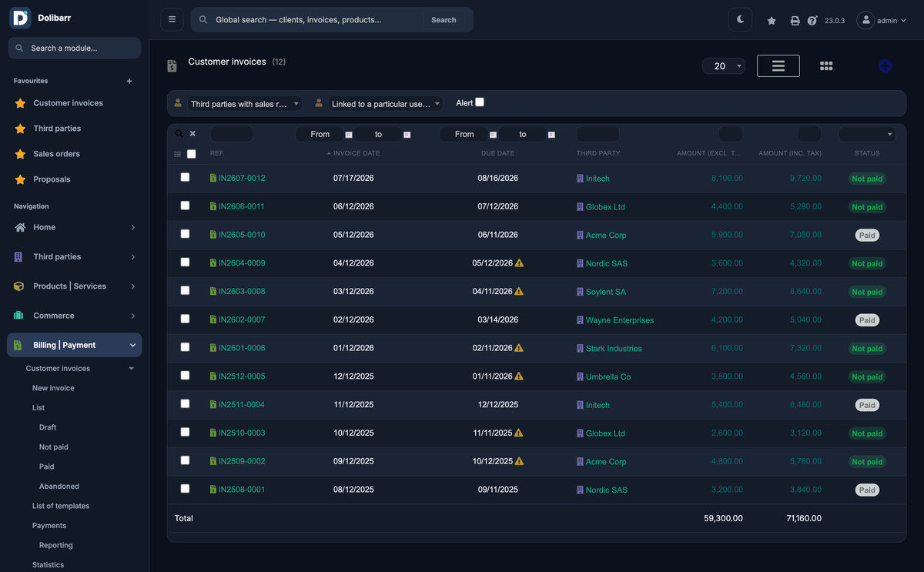Click the invoice icon beside IN2607-0012
Image resolution: width=924 pixels, height=572 pixels.
pyautogui.click(x=213, y=178)
